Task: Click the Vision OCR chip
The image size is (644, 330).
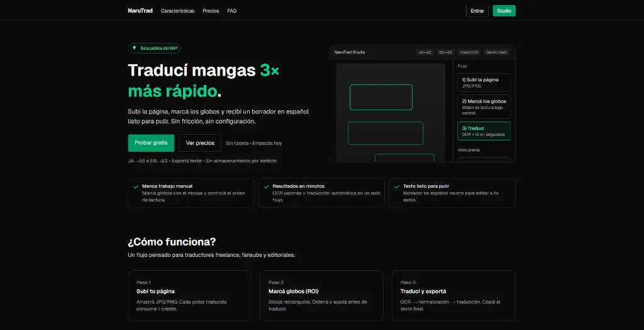Action: tap(469, 52)
